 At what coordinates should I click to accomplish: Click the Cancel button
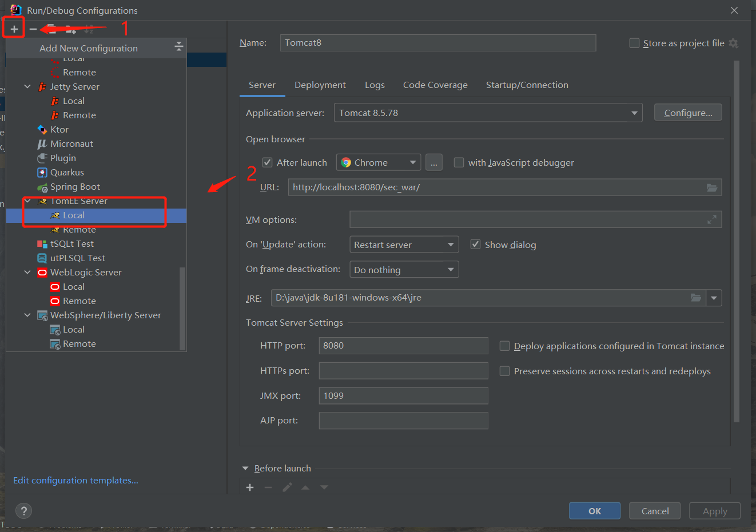click(x=655, y=511)
